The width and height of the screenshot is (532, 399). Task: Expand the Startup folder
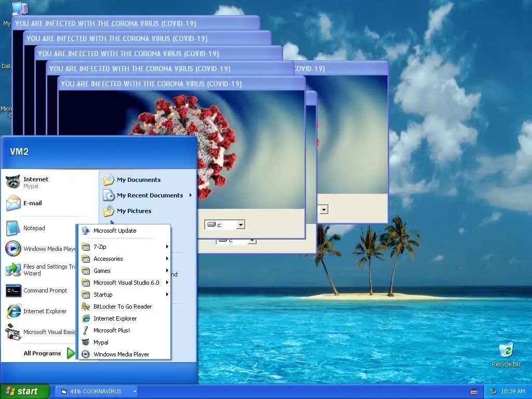point(124,295)
